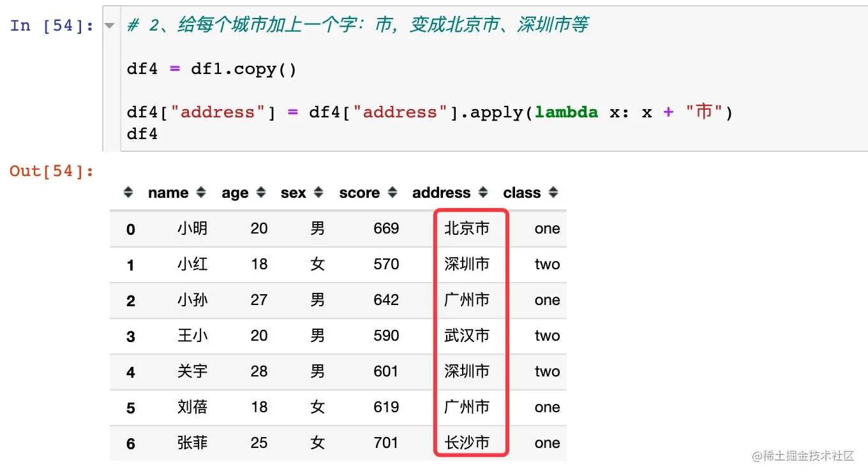Click row index 3

[131, 337]
